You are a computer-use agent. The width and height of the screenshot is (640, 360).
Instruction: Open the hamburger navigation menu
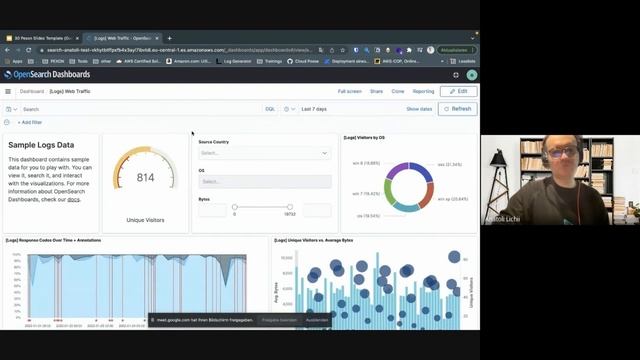tap(8, 91)
